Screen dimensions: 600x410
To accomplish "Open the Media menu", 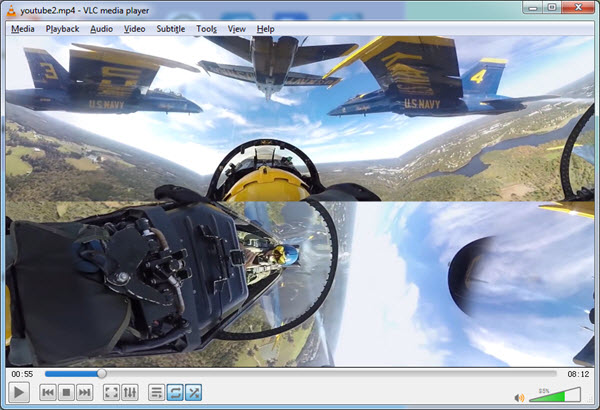I will click(22, 29).
